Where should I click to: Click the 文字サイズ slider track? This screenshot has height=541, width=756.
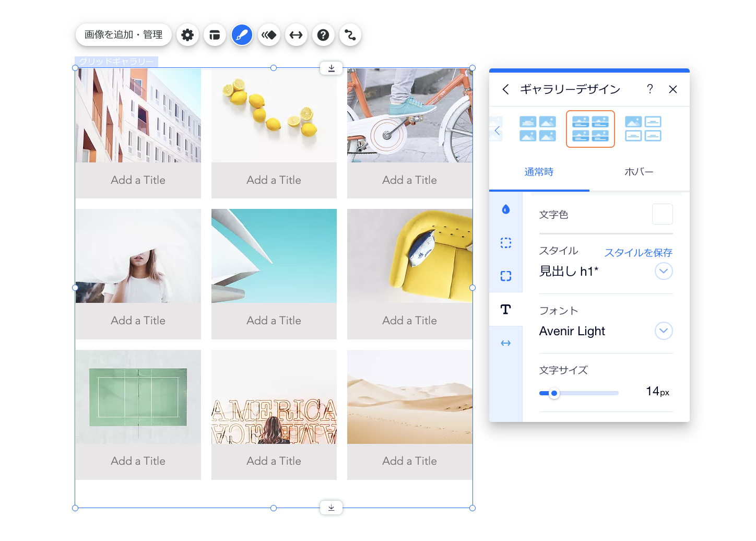pos(579,393)
